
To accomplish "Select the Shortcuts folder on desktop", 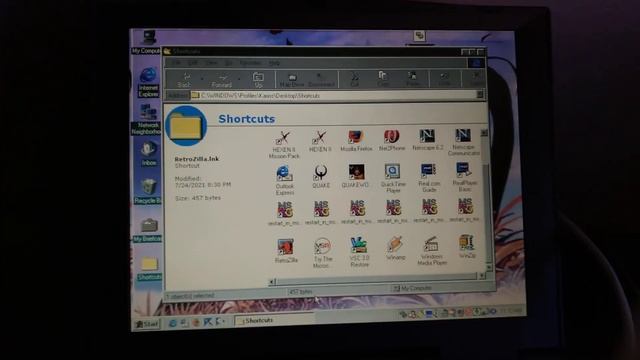I will click(x=149, y=268).
